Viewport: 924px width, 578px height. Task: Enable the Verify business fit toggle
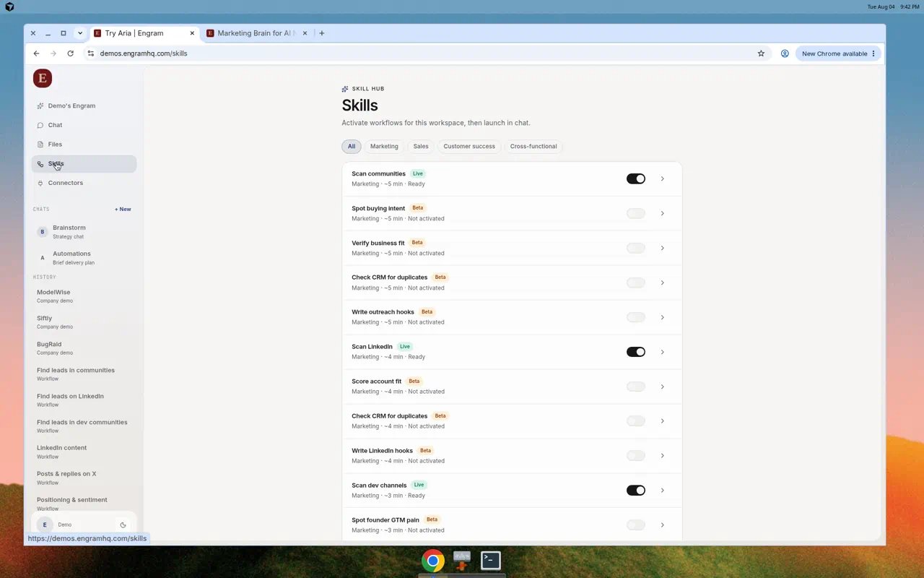(x=636, y=248)
